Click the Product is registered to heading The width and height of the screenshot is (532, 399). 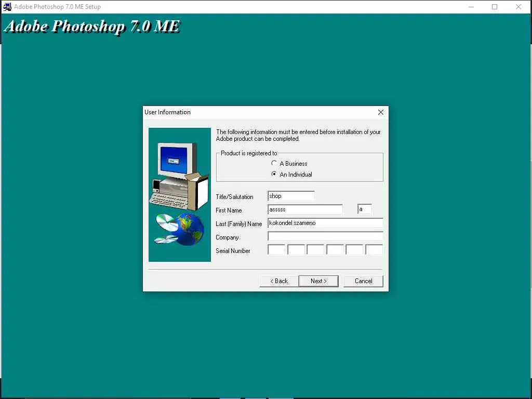249,153
